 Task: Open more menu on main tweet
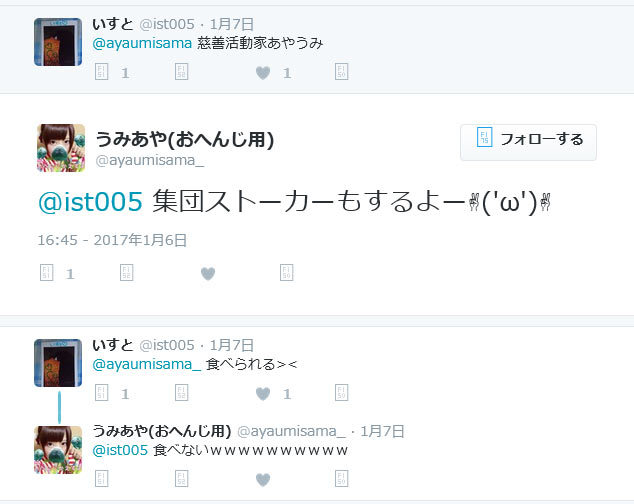(x=287, y=273)
